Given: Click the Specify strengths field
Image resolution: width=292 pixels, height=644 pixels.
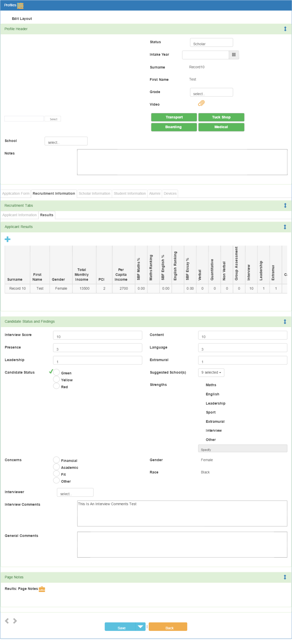Looking at the screenshot, I should (243, 448).
